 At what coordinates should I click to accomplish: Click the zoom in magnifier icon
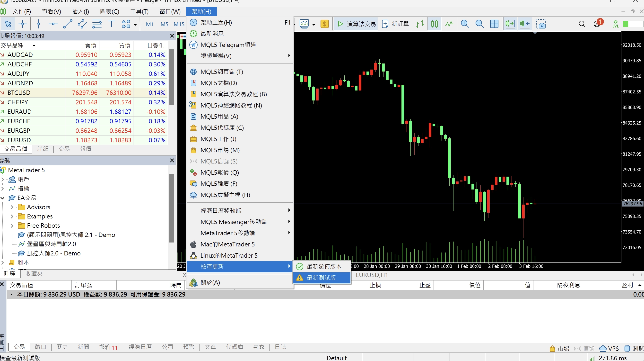click(x=465, y=24)
